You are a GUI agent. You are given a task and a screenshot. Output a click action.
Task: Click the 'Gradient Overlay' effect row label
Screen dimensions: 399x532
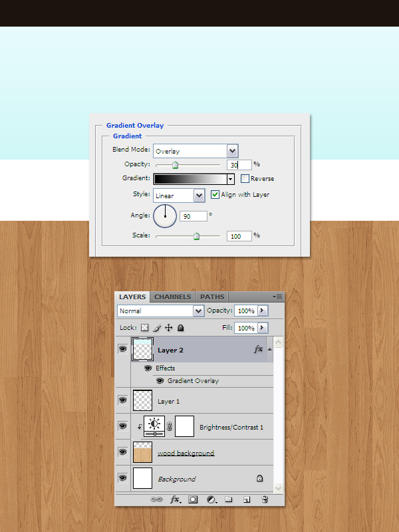pyautogui.click(x=193, y=380)
